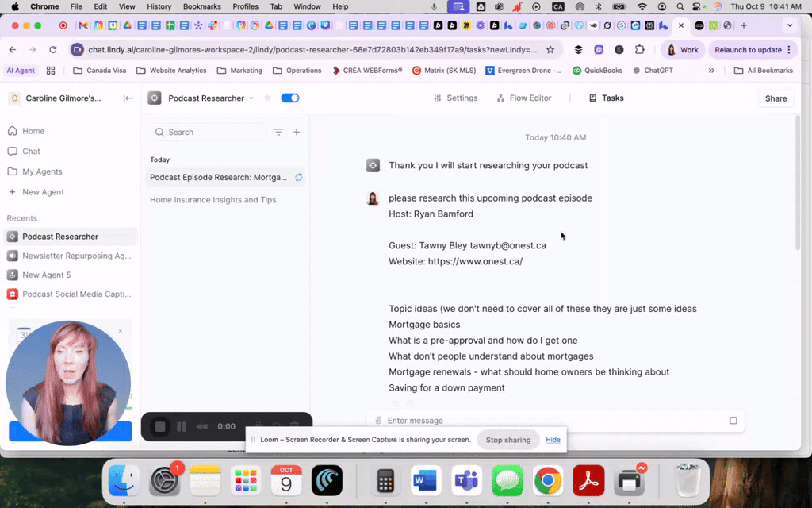Select the Home Insurance Insights and Tips task
The height and width of the screenshot is (508, 812).
coord(213,200)
